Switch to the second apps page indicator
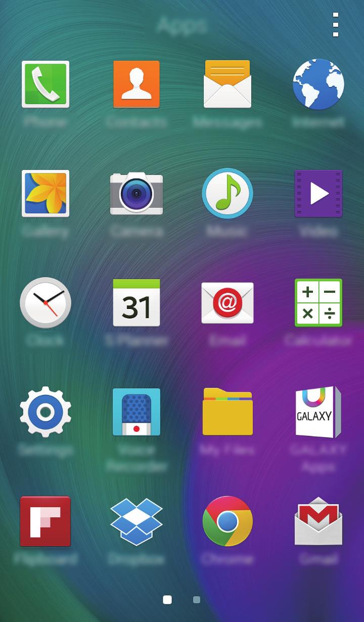 point(197,600)
